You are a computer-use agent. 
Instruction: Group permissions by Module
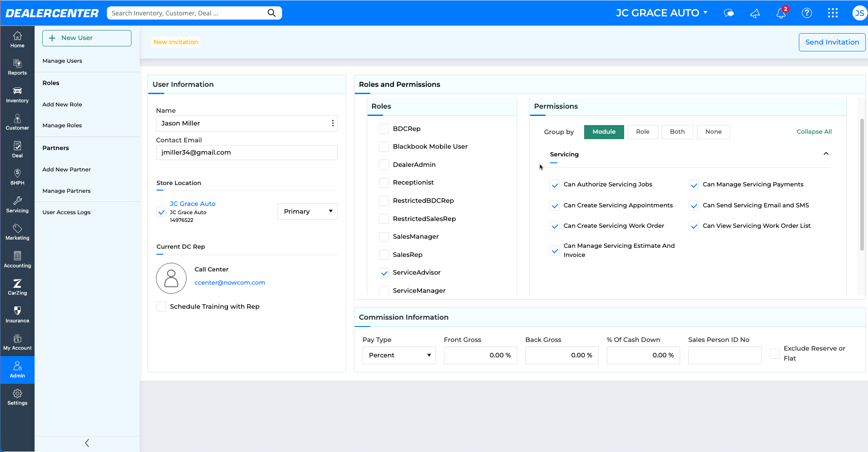[x=604, y=132]
